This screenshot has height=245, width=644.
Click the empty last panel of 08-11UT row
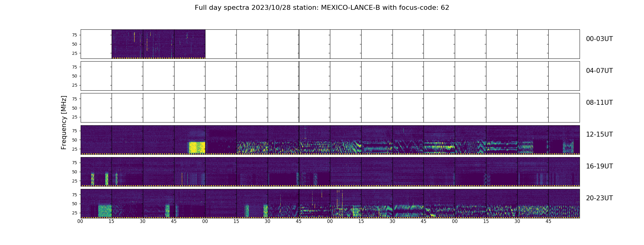(564, 108)
